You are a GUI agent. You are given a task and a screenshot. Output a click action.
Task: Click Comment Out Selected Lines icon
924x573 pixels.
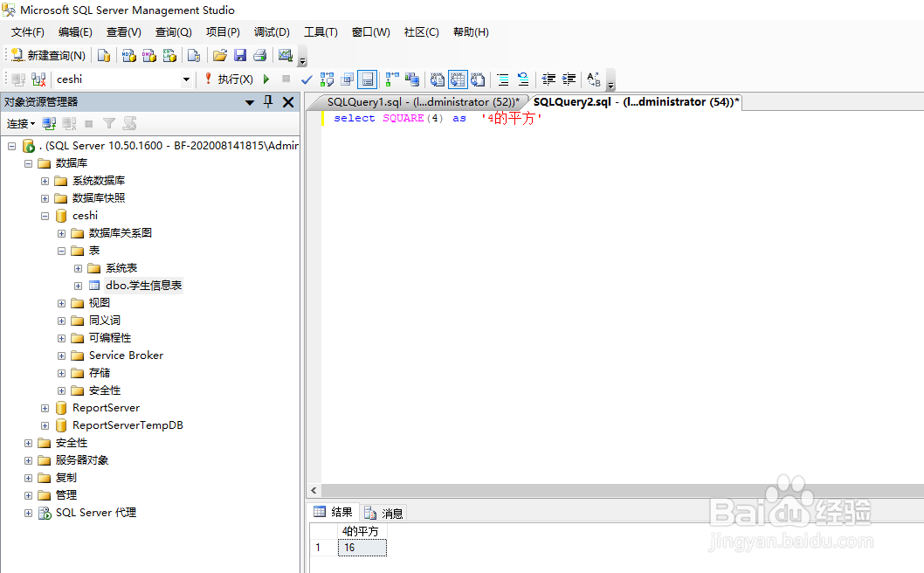(503, 79)
